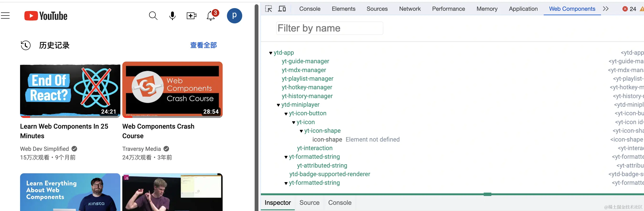Viewport: 644px width, 211px height.
Task: Select ytd-badge-supported-renderer in the component tree
Action: pyautogui.click(x=330, y=174)
